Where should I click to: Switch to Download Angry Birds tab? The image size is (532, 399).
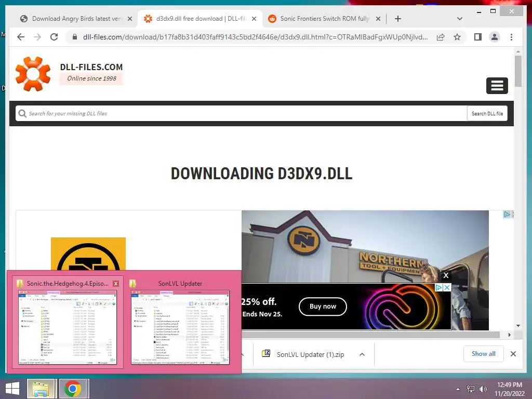tap(75, 19)
